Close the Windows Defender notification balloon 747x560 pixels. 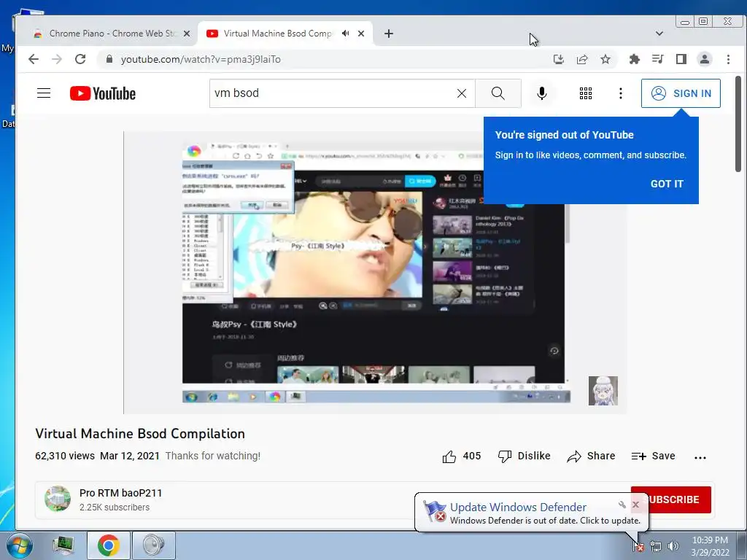(x=635, y=505)
